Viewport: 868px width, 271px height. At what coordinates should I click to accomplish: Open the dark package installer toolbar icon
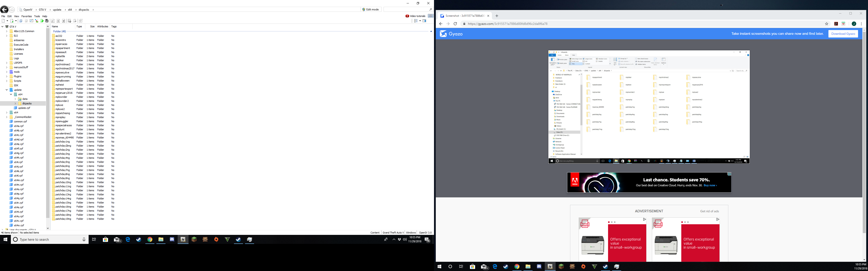click(x=47, y=21)
